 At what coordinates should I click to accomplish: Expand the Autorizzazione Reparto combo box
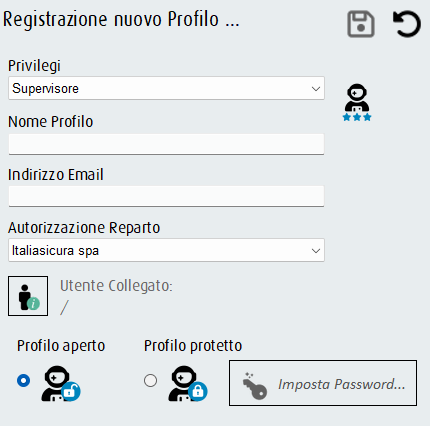[166, 250]
